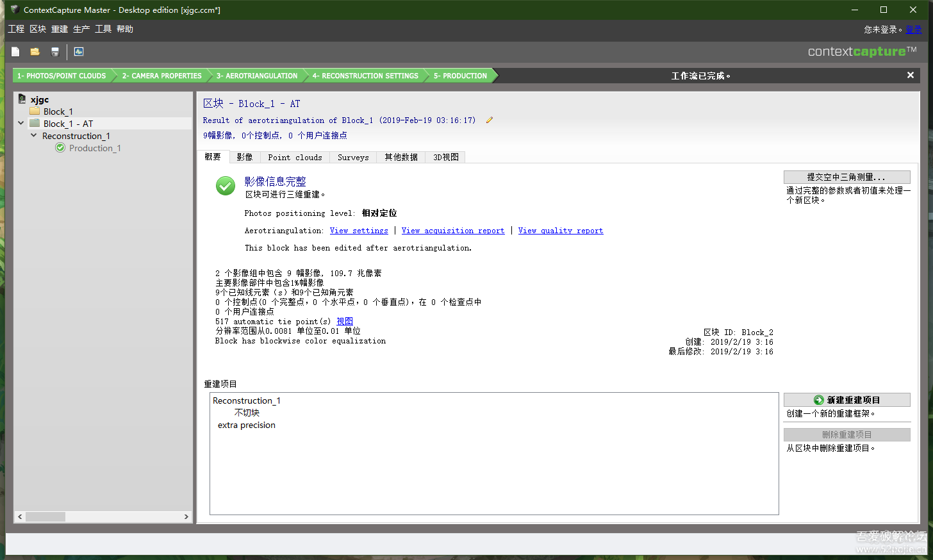Open the View settings link
This screenshot has height=560, width=933.
pyautogui.click(x=359, y=231)
